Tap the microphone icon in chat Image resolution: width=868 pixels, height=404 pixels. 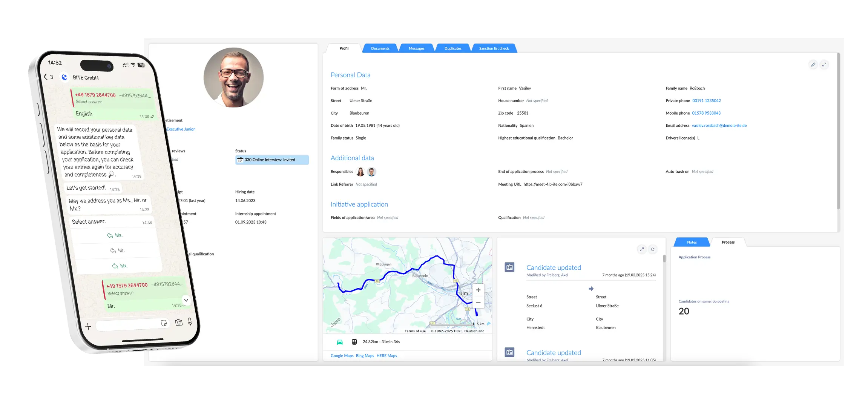pyautogui.click(x=190, y=321)
